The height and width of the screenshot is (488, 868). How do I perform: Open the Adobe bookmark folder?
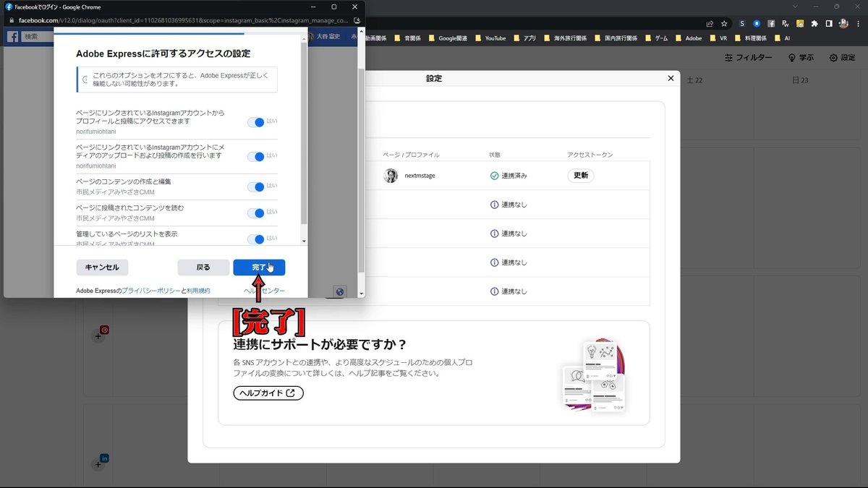click(x=688, y=38)
